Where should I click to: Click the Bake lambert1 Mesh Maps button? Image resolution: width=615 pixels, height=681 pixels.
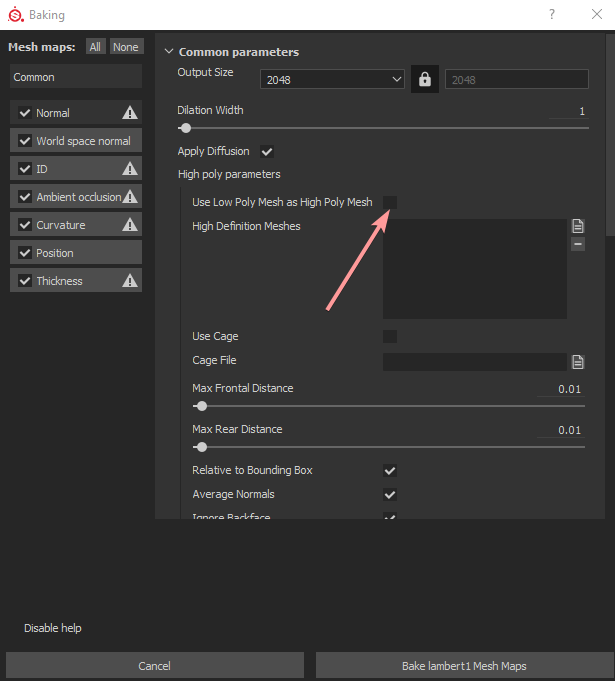click(462, 666)
